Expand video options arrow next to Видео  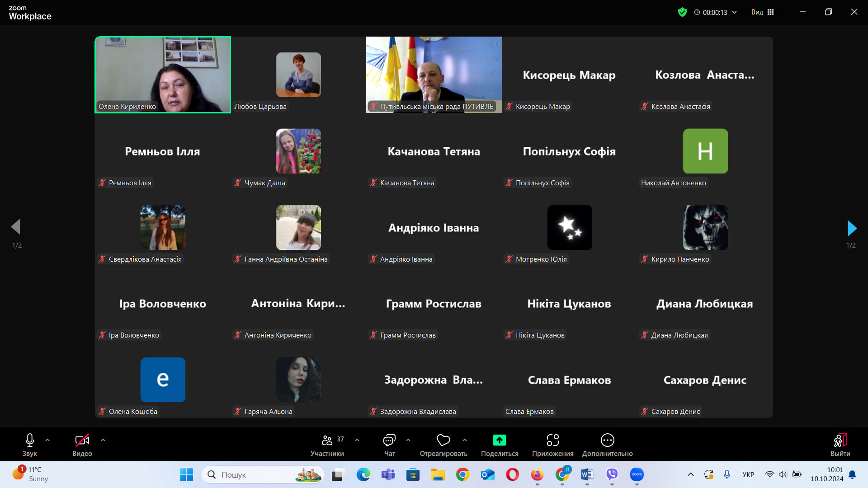[x=103, y=440]
